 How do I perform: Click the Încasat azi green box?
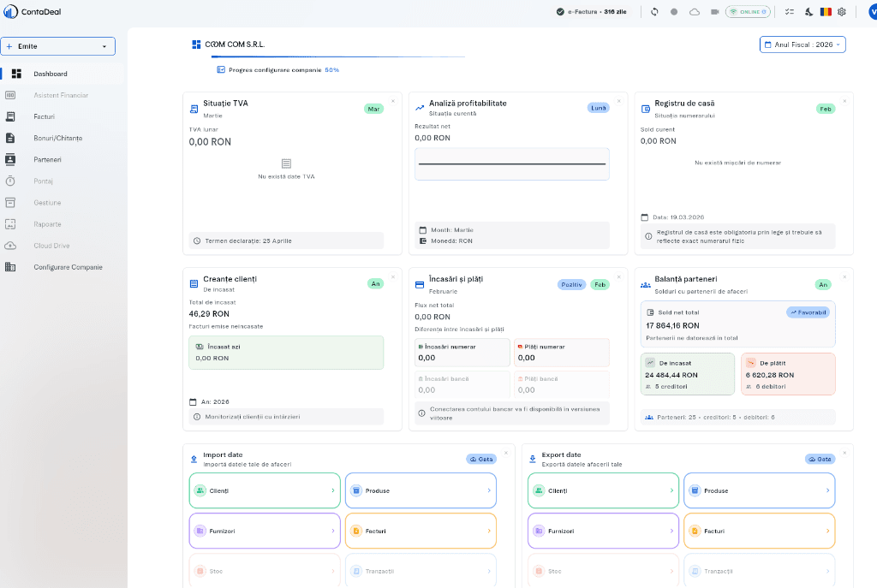click(286, 353)
